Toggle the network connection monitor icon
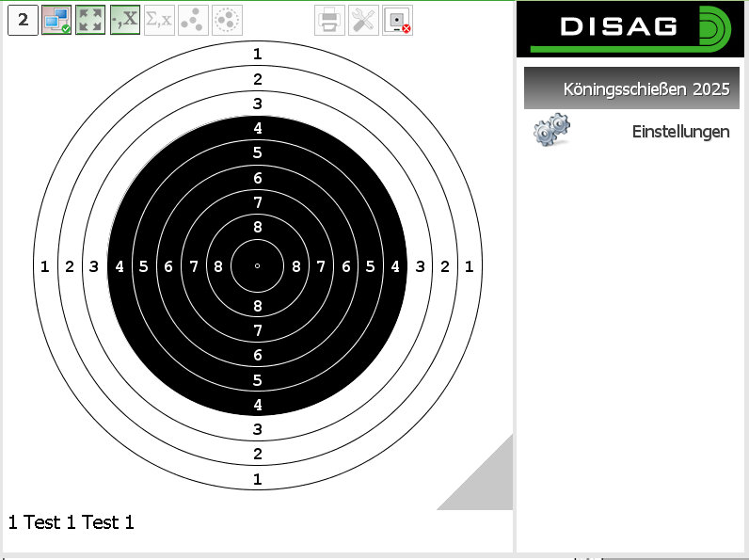The height and width of the screenshot is (560, 749). (57, 21)
